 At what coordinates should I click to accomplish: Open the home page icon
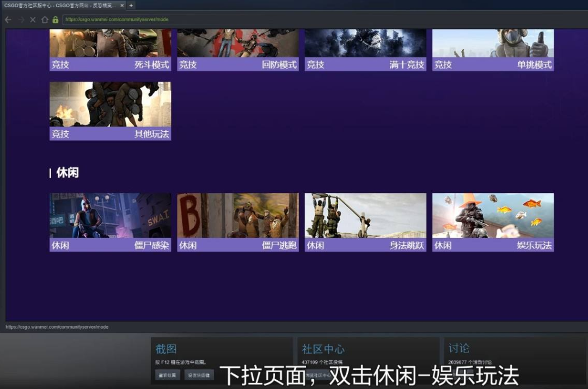click(x=45, y=20)
